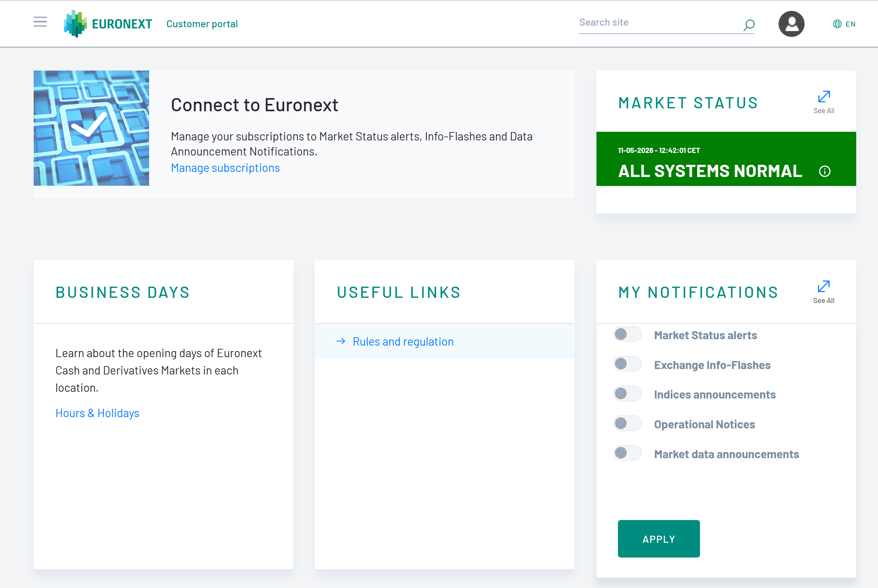Click the 'Manage your subscriptions to Market Status' paragraph
Screen dimensions: 878x588
point(352,144)
